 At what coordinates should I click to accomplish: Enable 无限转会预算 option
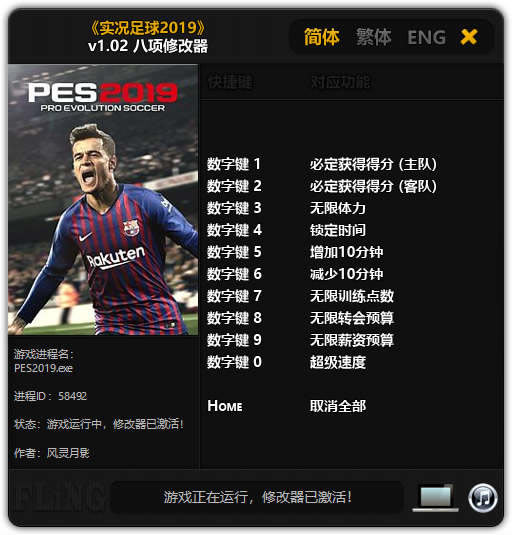pyautogui.click(x=352, y=318)
